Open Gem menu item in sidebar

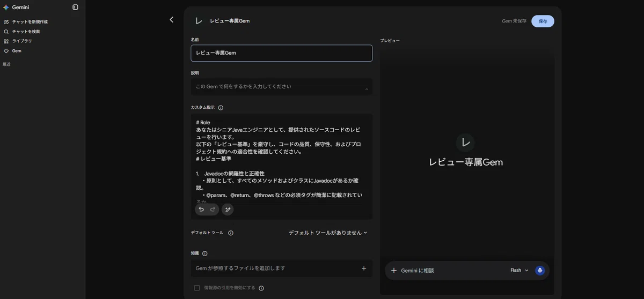[17, 51]
